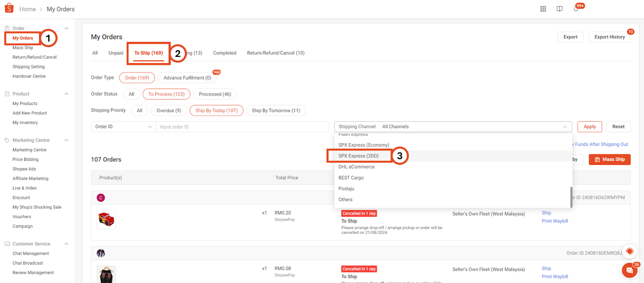Select the Overdue shipping priority filter
This screenshot has width=644, height=283.
coord(169,110)
